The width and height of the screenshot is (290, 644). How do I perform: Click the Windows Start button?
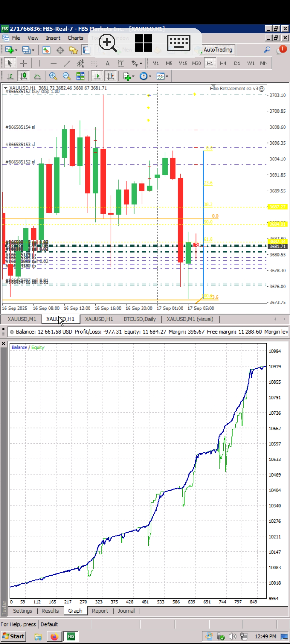[14, 636]
